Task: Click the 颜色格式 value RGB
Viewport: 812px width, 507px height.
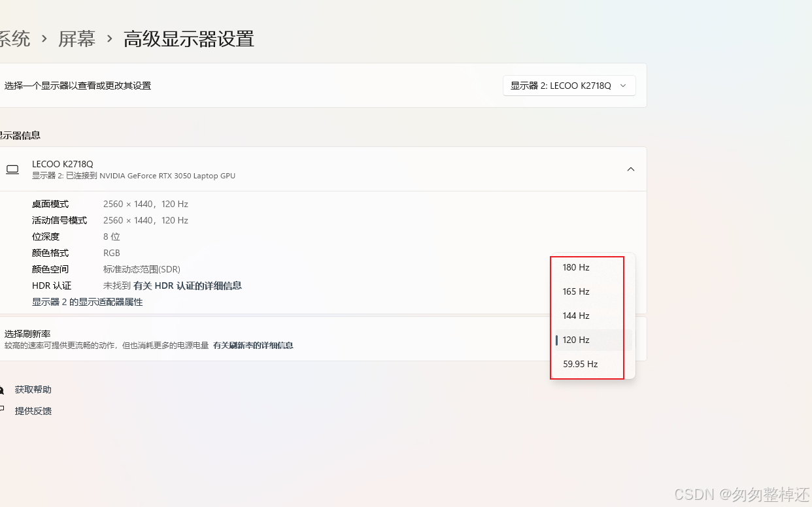Action: tap(112, 253)
